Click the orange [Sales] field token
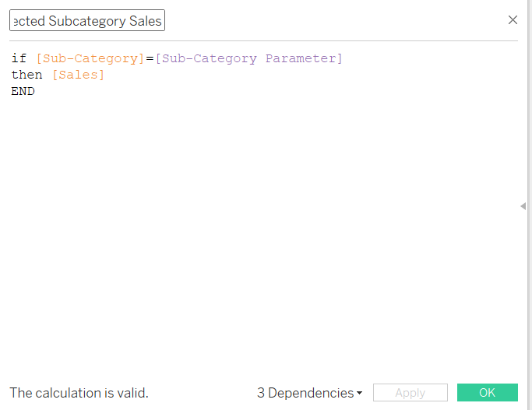 click(x=78, y=75)
